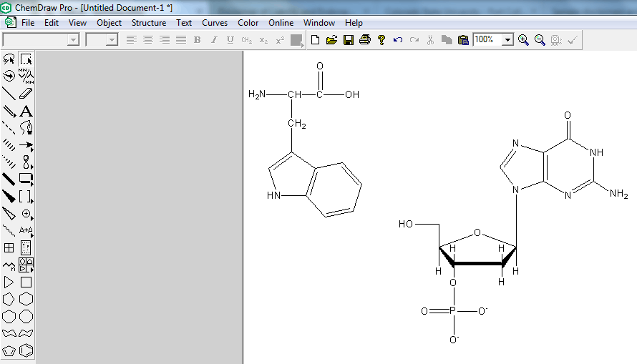Select the Eraser tool

pos(26,93)
